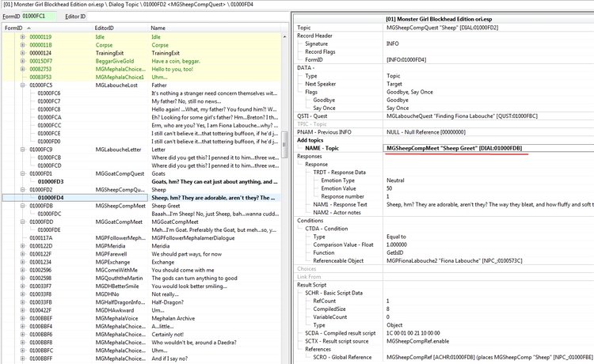The height and width of the screenshot is (364, 594).
Task: Select highlighted INFO record 01000FD4
Action: pos(142,198)
